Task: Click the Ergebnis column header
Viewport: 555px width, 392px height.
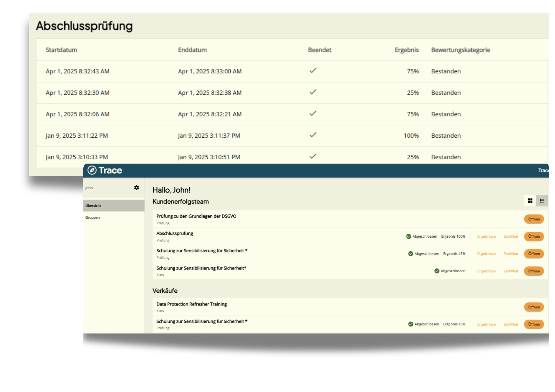Action: (406, 50)
